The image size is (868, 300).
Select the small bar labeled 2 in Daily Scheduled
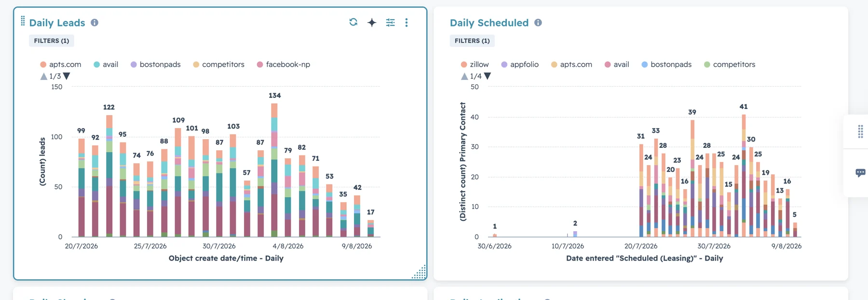[575, 234]
